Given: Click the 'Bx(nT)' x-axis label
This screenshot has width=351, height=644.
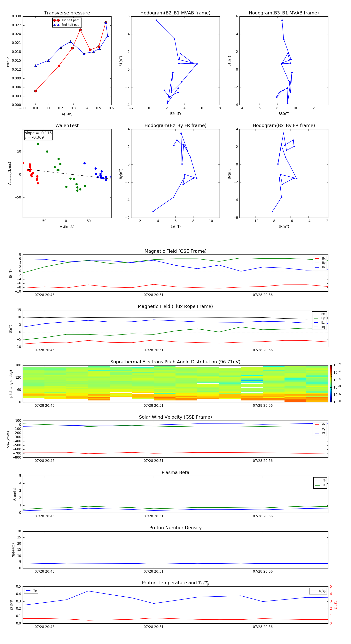Looking at the screenshot, I should (x=284, y=227).
